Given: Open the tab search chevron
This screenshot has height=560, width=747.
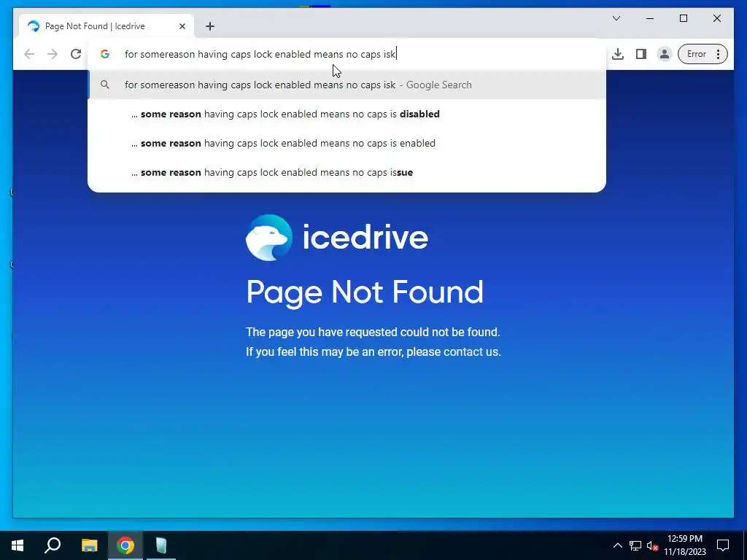Looking at the screenshot, I should click(616, 18).
